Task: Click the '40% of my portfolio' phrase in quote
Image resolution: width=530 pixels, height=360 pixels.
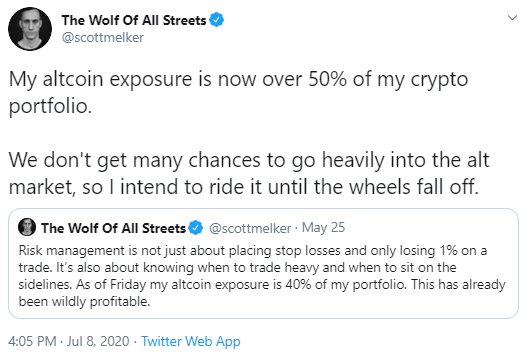Action: [345, 285]
